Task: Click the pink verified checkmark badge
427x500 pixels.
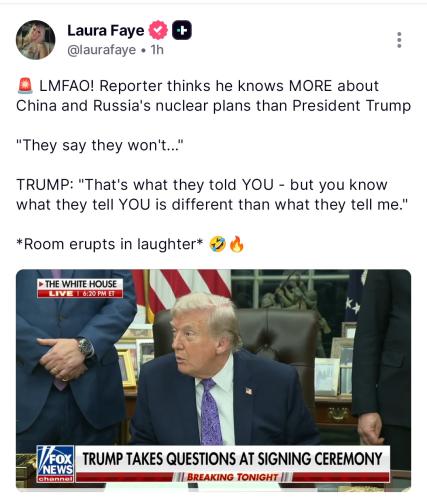Action: [158, 30]
